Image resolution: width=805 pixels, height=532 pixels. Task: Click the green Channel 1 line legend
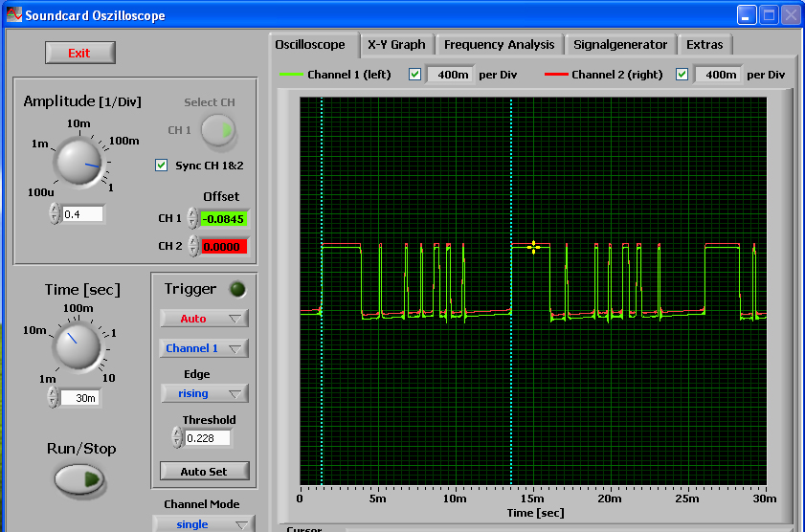pos(291,75)
